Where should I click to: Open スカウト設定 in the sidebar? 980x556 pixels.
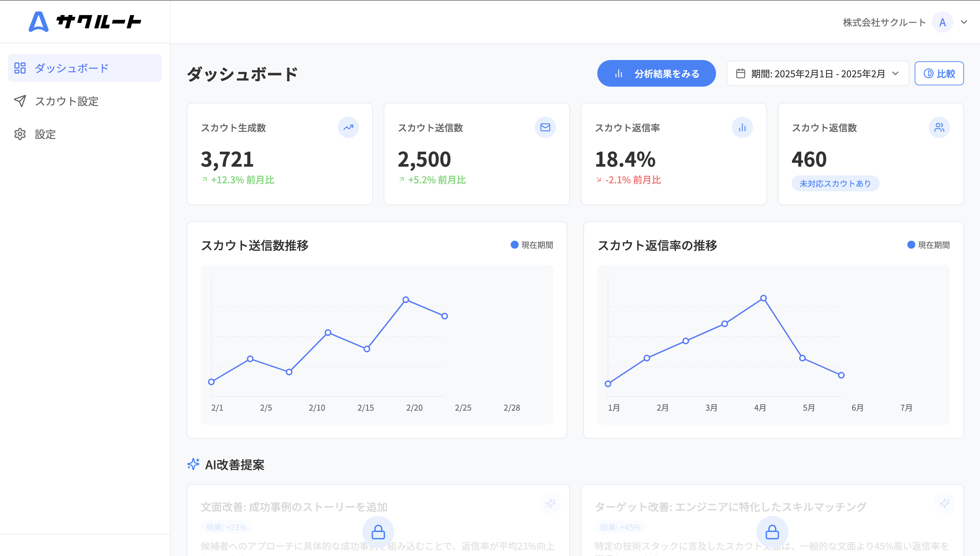tap(85, 101)
